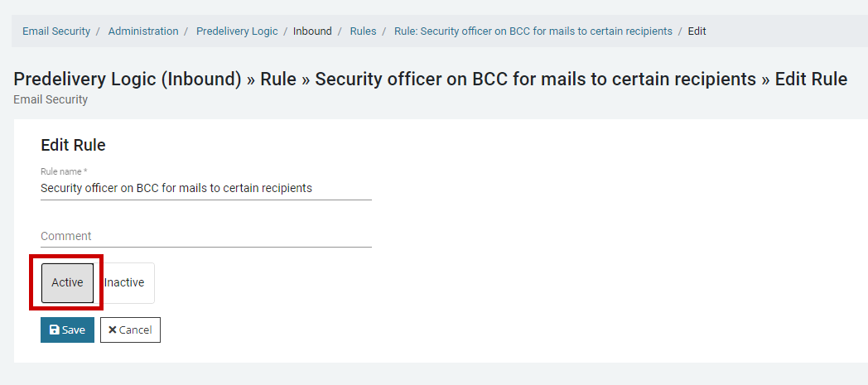The height and width of the screenshot is (385, 868).
Task: Open the Rules breadcrumb link
Action: pyautogui.click(x=363, y=31)
